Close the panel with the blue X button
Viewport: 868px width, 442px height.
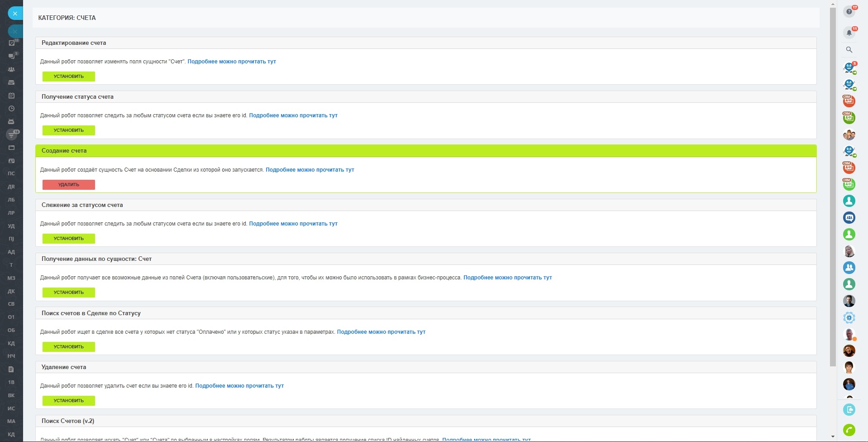[x=15, y=14]
